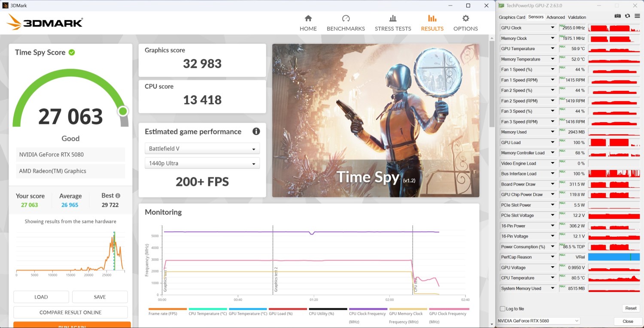Screen dimensions: 644x328
Task: Click the 3DMark logo in the header
Action: [x=45, y=22]
